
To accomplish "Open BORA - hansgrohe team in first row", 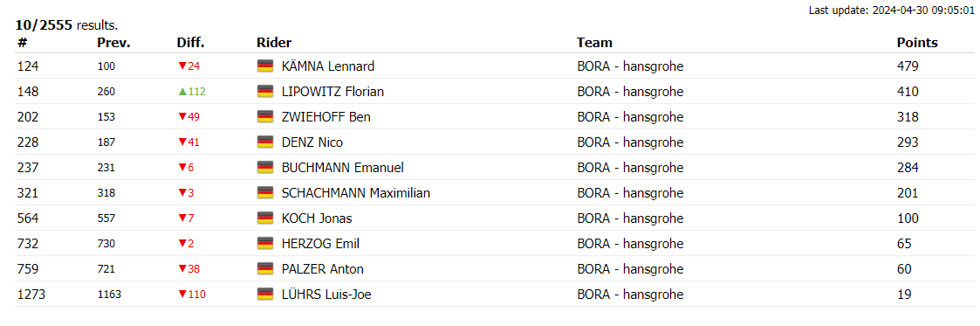I will [630, 66].
